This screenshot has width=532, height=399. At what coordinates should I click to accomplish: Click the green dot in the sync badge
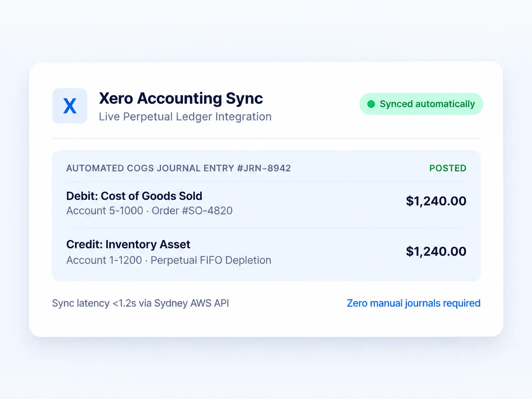371,104
